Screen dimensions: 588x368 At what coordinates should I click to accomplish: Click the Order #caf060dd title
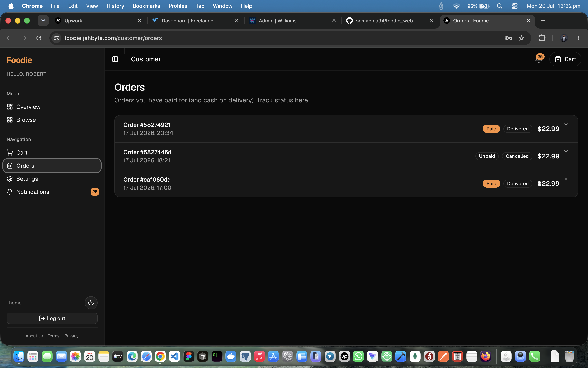pyautogui.click(x=147, y=180)
